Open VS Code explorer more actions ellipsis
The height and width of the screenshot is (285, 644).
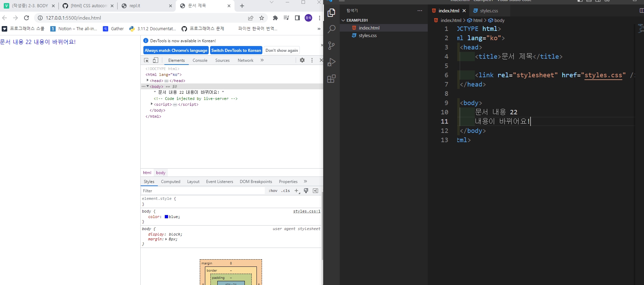coord(420,11)
